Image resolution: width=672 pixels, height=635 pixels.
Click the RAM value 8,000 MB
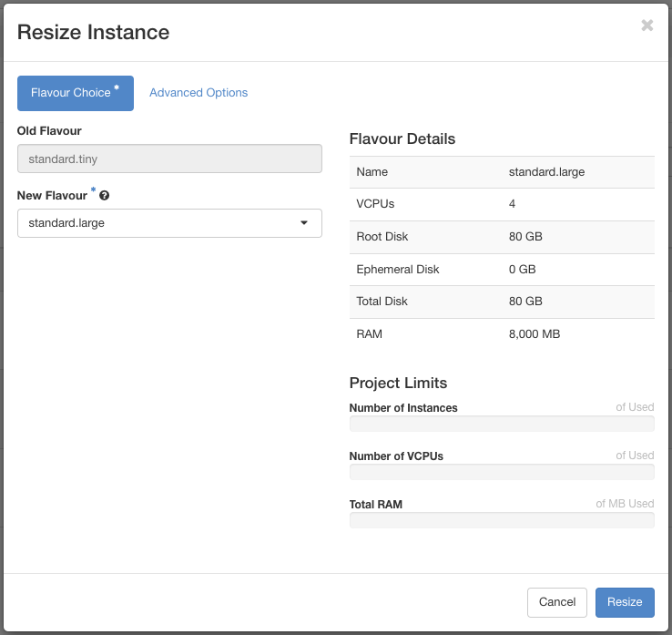tap(535, 334)
